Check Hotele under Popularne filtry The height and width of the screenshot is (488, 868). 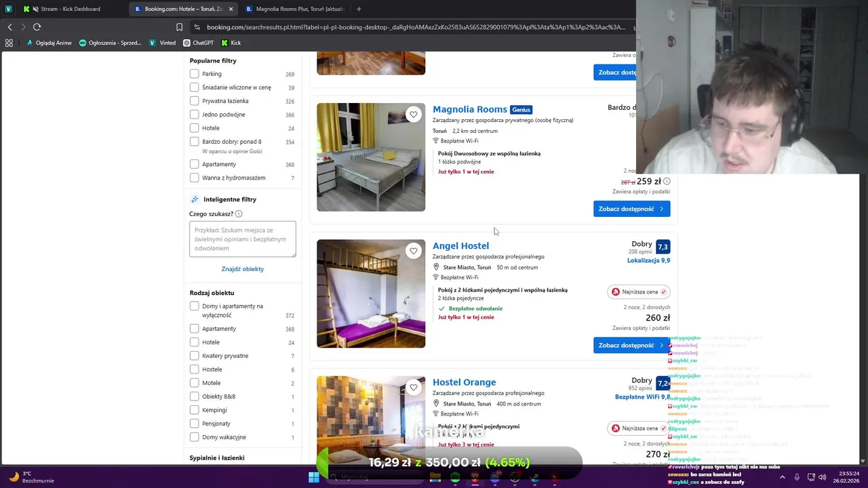[195, 128]
